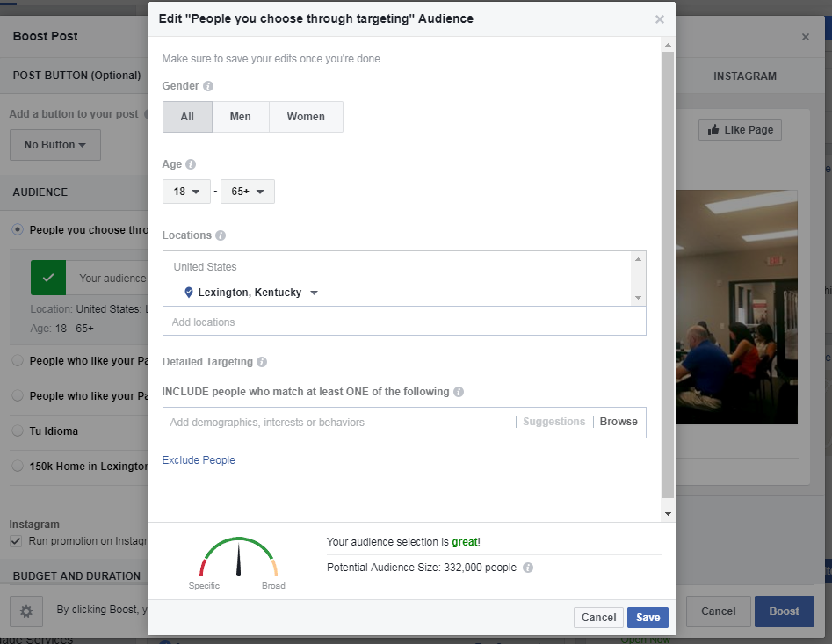Click the 'Potential Audience Size: 332,000 people' text
The width and height of the screenshot is (832, 644).
[422, 568]
